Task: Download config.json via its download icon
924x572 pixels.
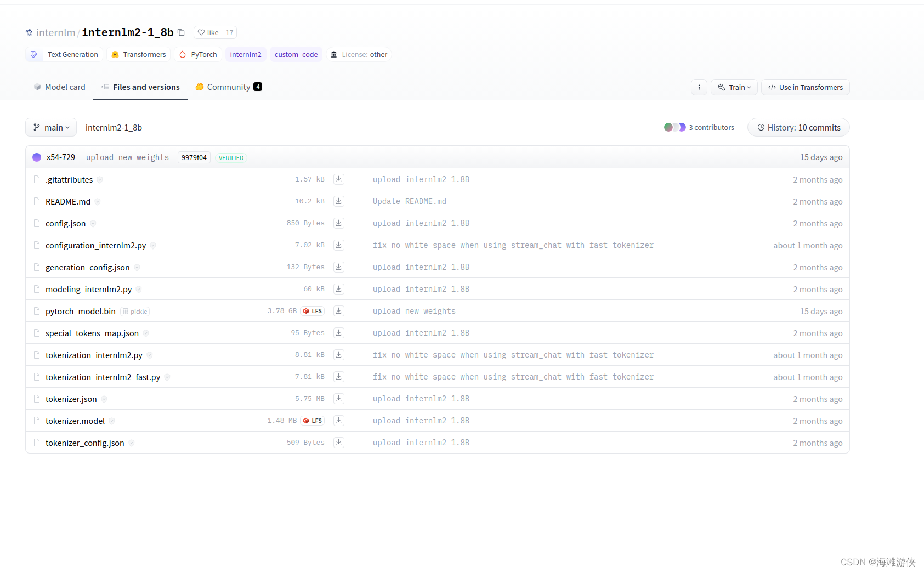Action: pyautogui.click(x=338, y=223)
